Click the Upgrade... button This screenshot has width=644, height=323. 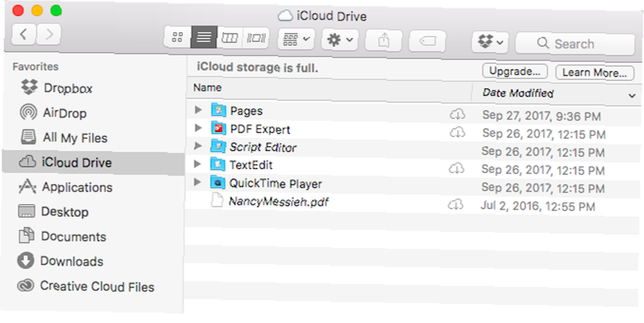(515, 71)
